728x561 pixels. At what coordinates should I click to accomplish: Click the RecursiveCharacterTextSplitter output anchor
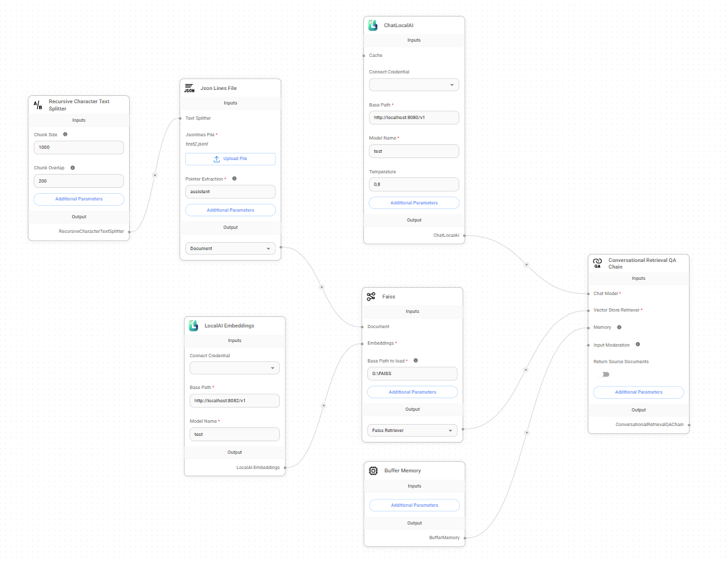(x=130, y=232)
